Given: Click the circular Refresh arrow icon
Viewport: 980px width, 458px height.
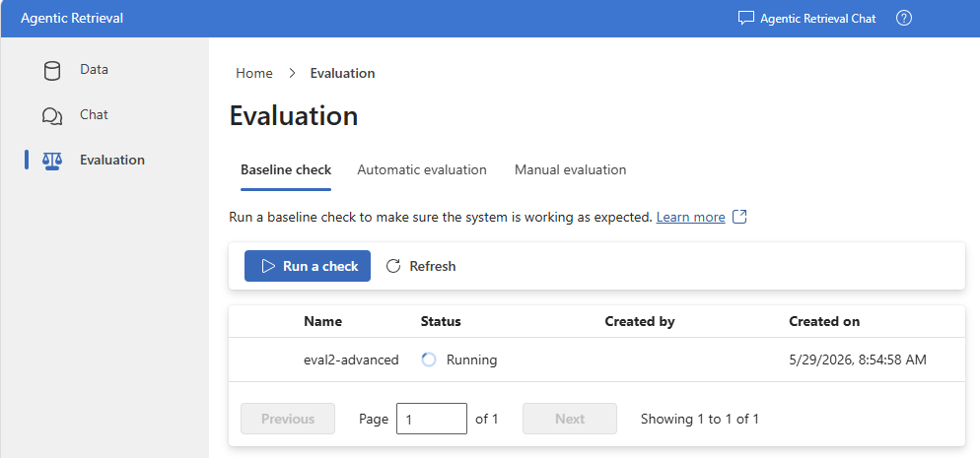Looking at the screenshot, I should 393,267.
